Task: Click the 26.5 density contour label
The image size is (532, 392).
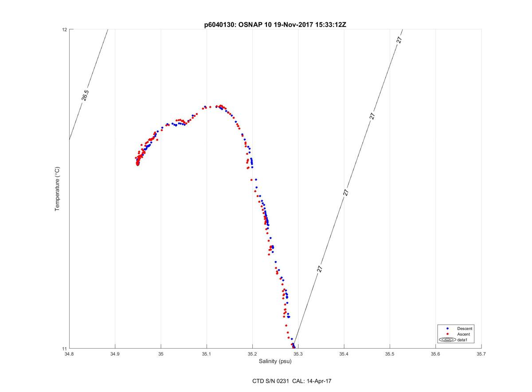Action: click(x=85, y=95)
